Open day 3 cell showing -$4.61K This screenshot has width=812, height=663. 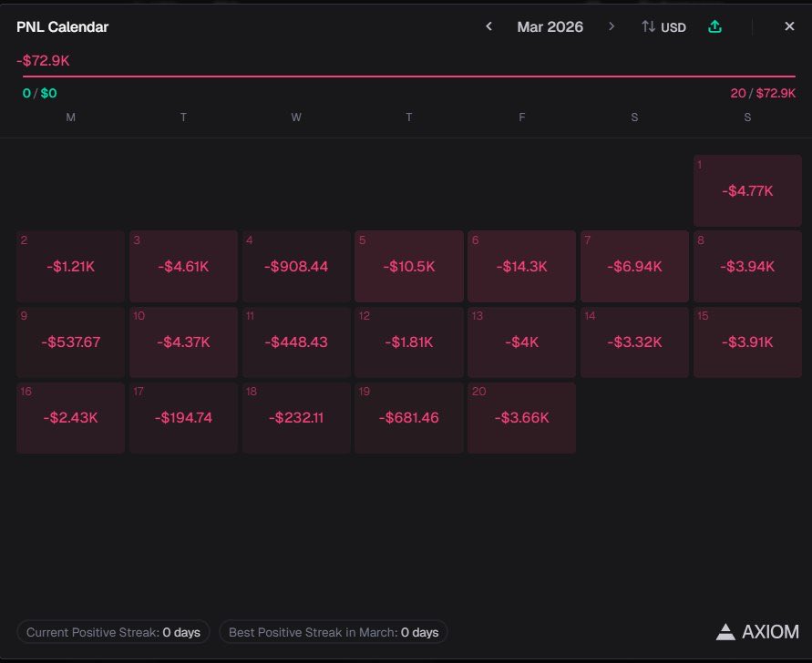coord(183,266)
